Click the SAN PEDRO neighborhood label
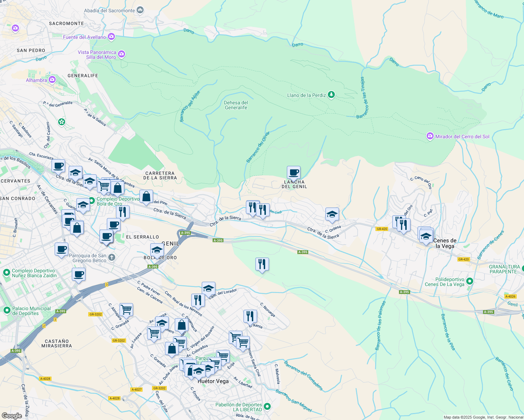The width and height of the screenshot is (524, 420). coord(31,50)
